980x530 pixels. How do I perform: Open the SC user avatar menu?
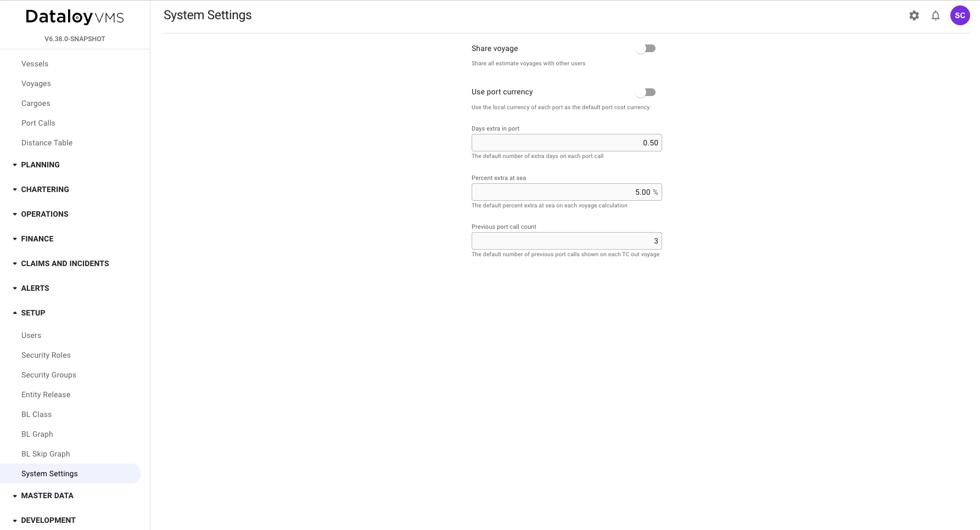960,16
